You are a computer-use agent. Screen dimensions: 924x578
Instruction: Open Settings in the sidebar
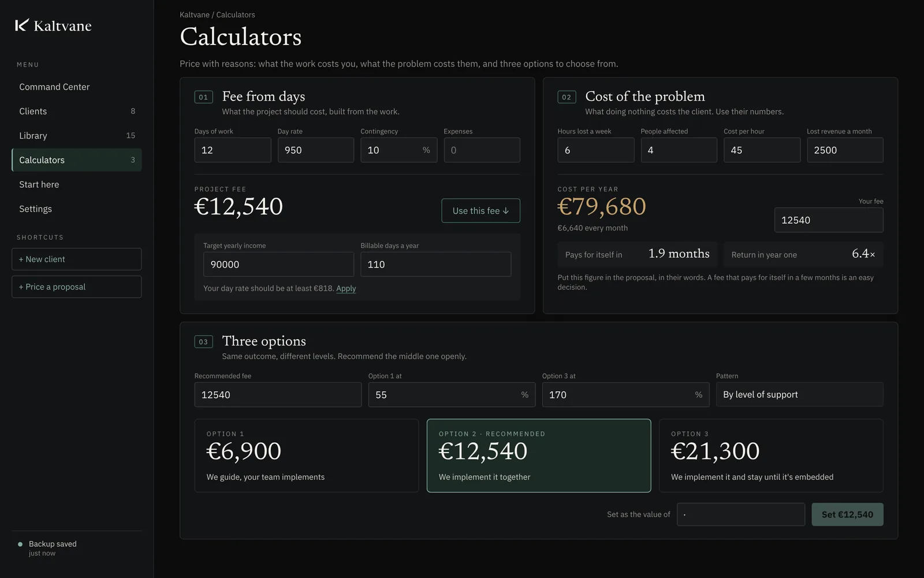click(x=76, y=209)
